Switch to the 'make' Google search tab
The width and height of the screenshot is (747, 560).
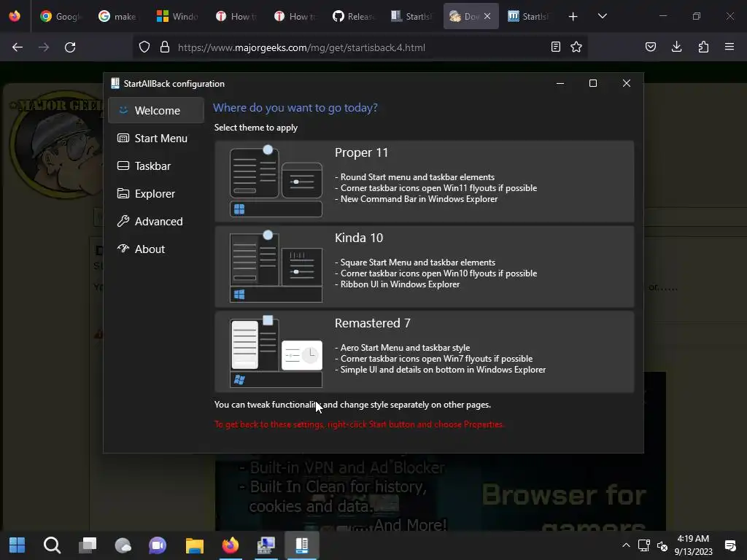(x=119, y=17)
